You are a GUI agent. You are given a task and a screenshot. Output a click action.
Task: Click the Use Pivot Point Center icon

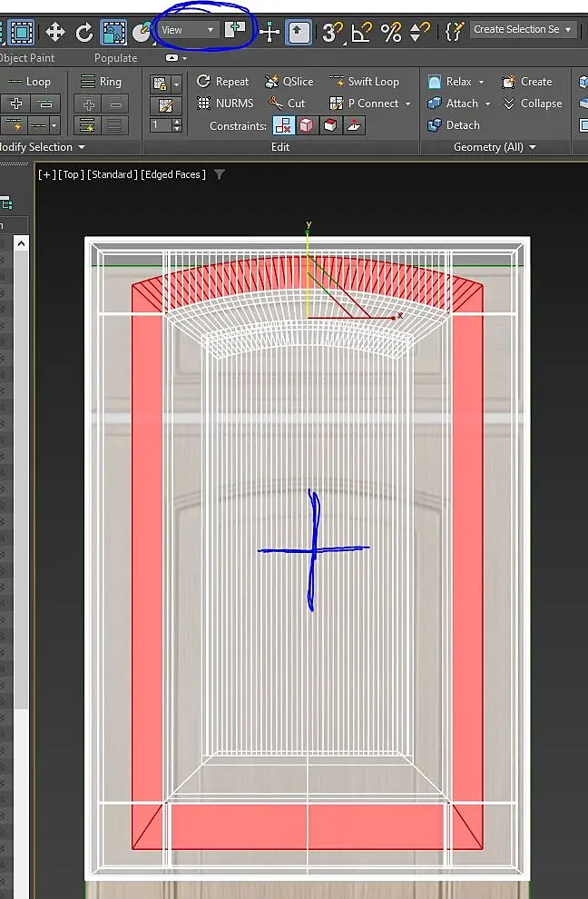pos(236,30)
